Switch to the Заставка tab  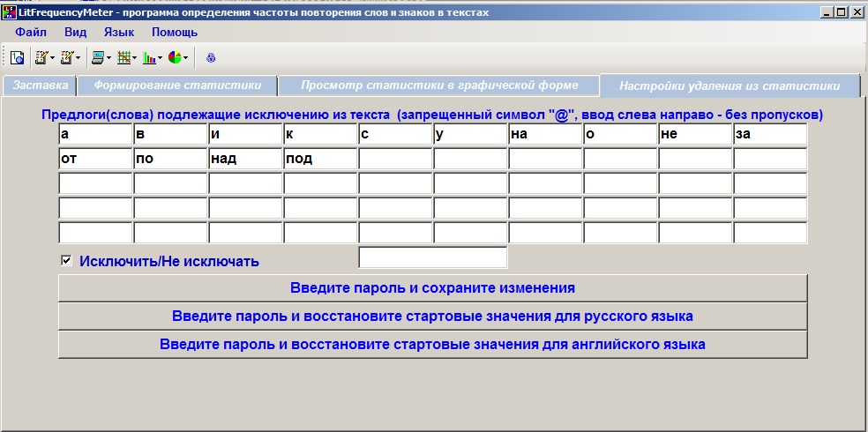[40, 86]
